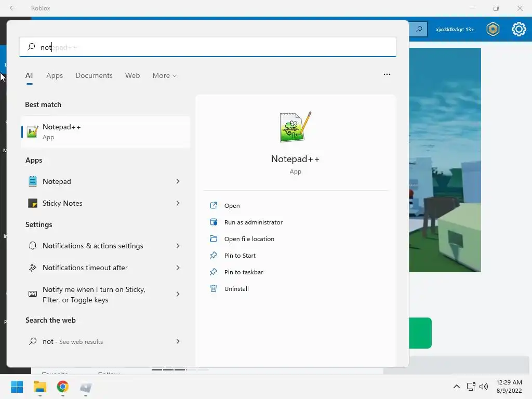This screenshot has width=532, height=399.
Task: Click Uninstall for Notepad++
Action: click(236, 289)
